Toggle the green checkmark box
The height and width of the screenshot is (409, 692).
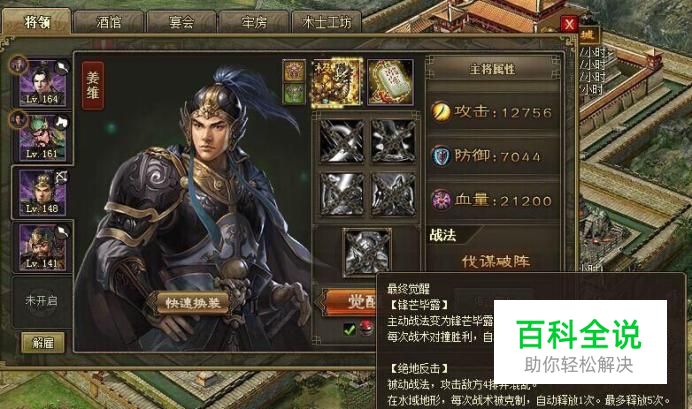350,329
